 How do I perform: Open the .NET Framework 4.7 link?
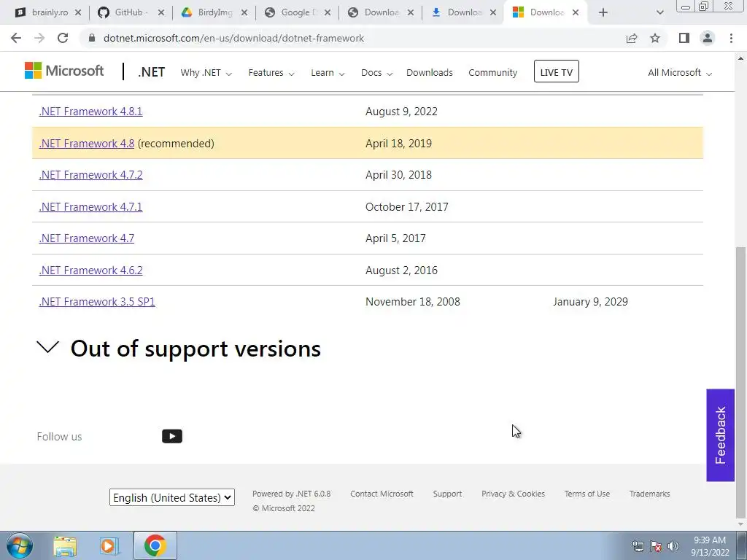87,238
